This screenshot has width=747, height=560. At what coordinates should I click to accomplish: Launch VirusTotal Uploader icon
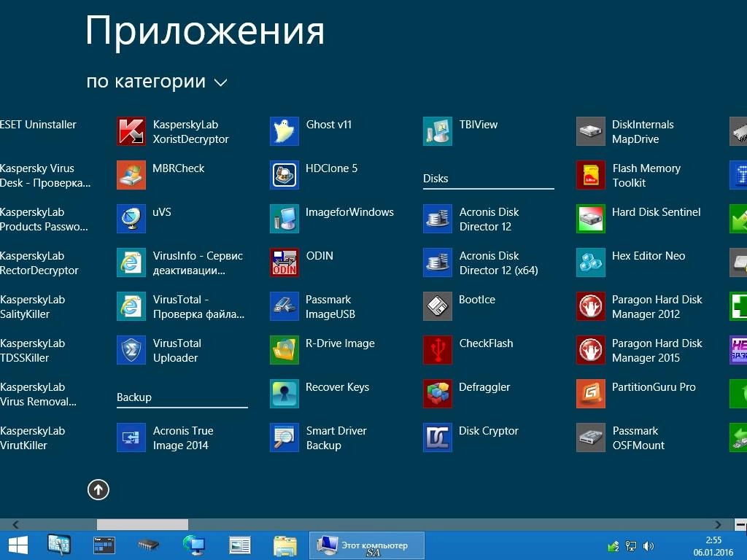click(x=131, y=351)
